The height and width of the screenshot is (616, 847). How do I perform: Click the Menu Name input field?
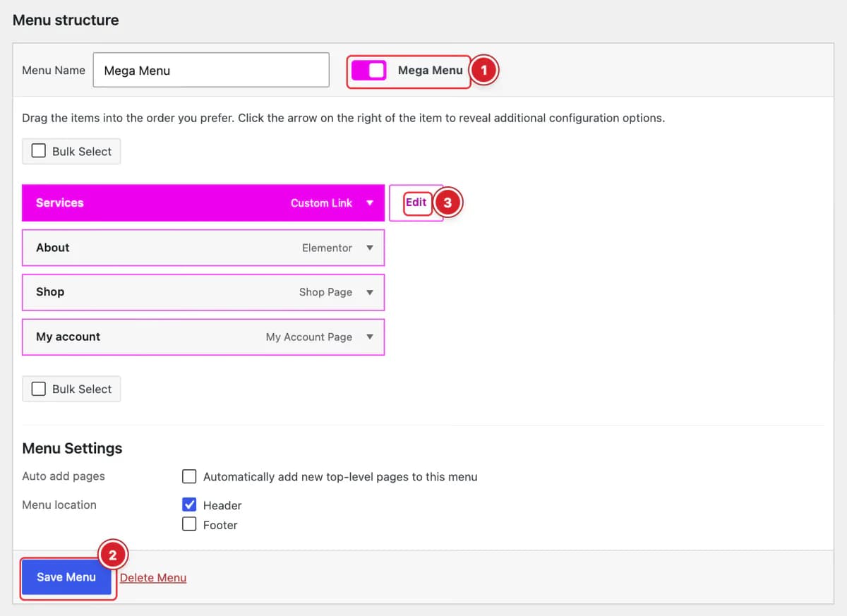[x=211, y=70]
